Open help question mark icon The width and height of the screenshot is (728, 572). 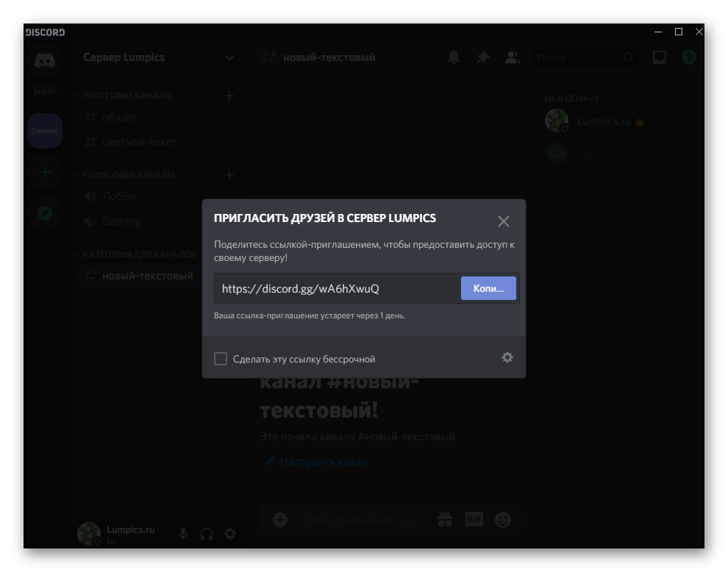[688, 57]
